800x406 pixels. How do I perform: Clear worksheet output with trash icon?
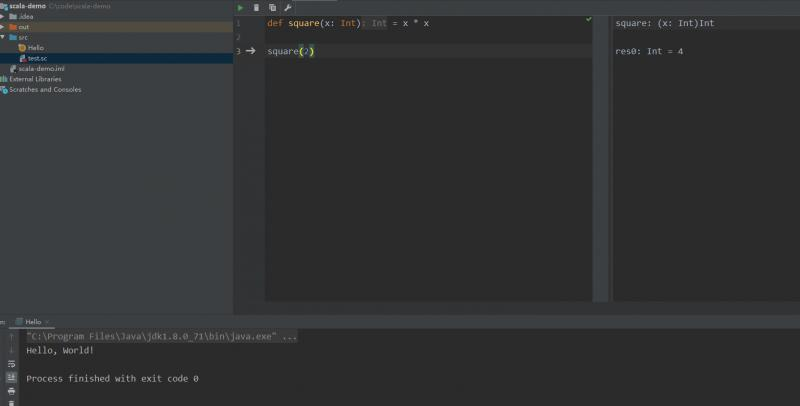coord(256,8)
